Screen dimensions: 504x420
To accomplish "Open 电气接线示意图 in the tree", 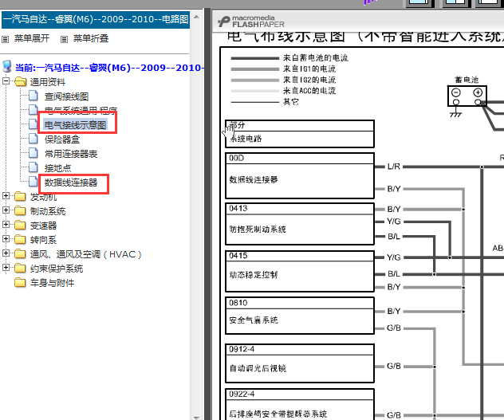I will coord(76,125).
